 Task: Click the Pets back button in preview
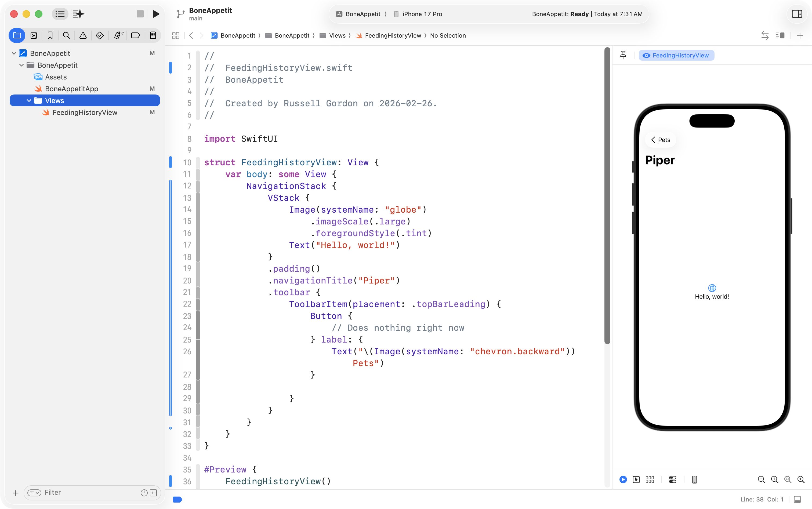661,140
